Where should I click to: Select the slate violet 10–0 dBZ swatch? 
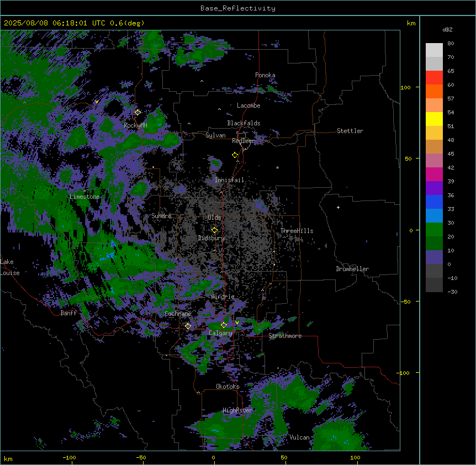click(434, 257)
